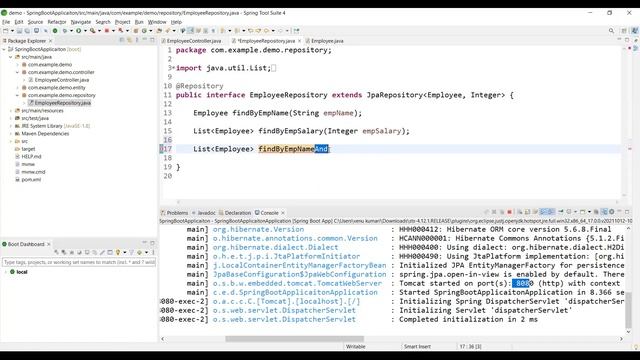
Task: Click the Boot Dashboard open console icon
Action: point(87,252)
